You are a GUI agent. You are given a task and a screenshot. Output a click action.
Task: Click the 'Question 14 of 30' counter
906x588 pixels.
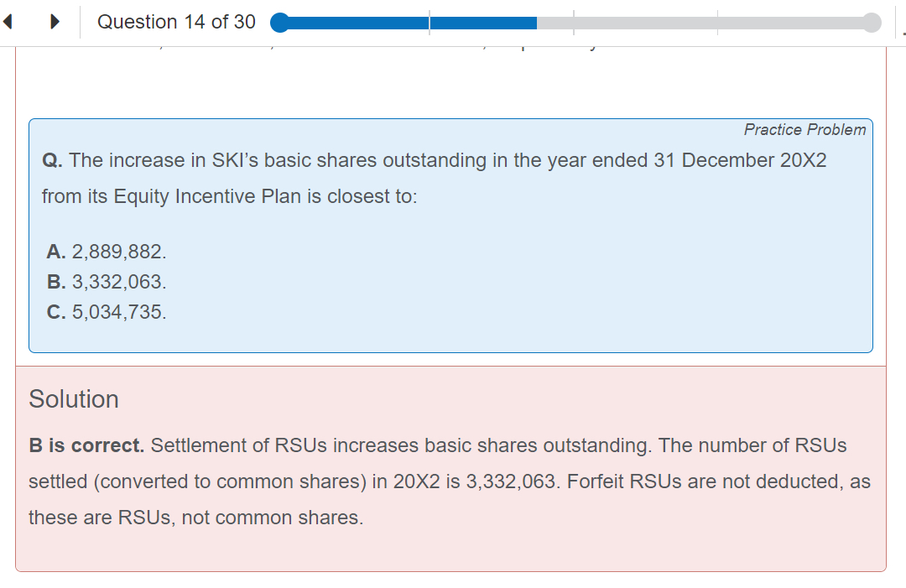(176, 22)
